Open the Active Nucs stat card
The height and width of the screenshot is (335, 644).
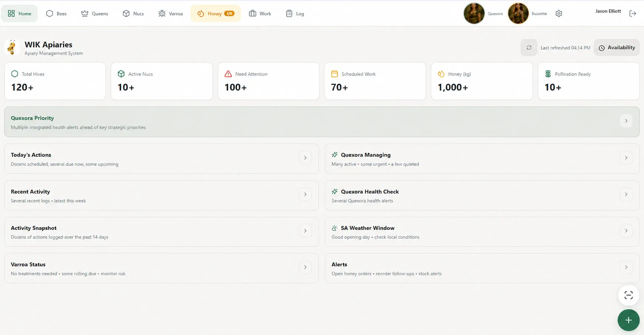point(162,81)
